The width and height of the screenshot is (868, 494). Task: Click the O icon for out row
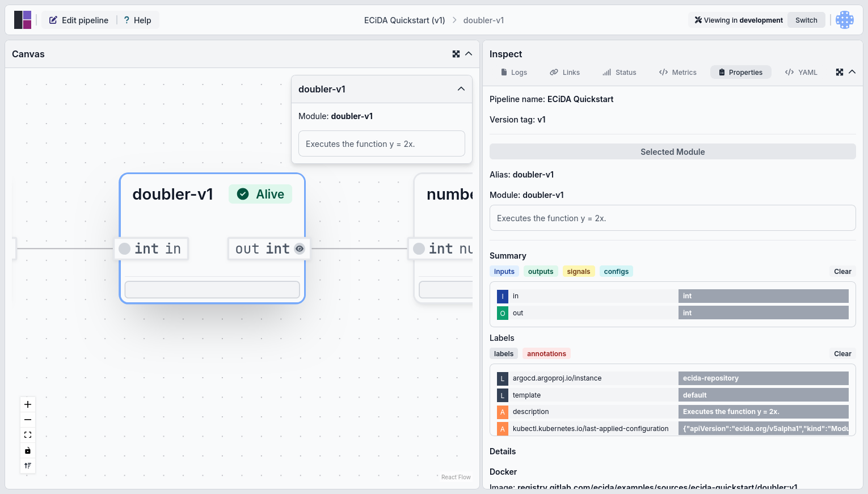tap(503, 313)
